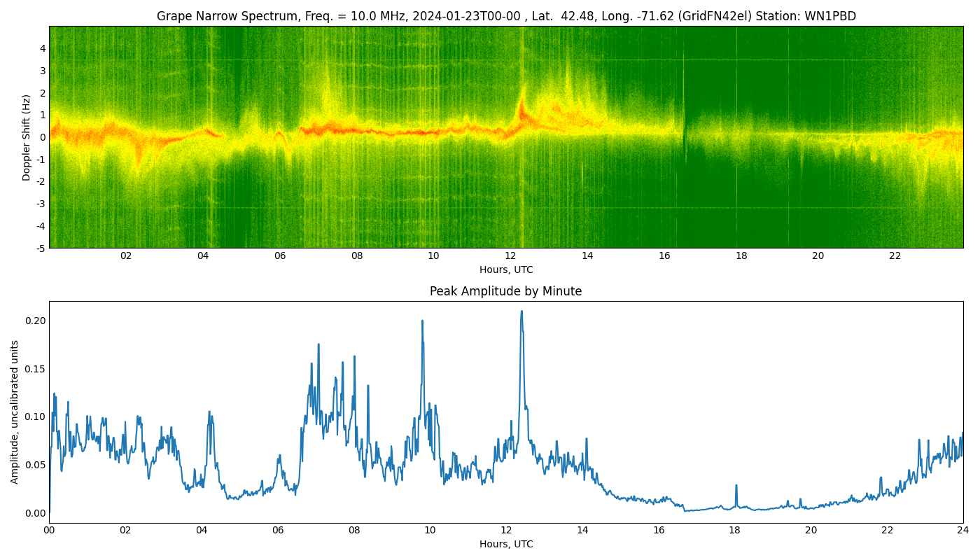Click the amplitude peak just before hour 10
This screenshot has height=560, width=980.
[422, 322]
